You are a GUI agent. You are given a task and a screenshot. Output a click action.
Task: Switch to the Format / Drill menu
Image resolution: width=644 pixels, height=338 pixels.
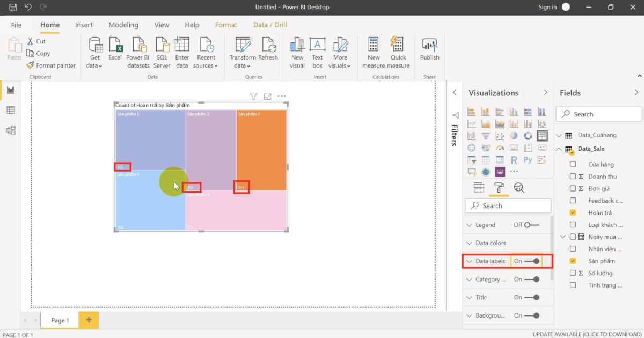pos(269,25)
